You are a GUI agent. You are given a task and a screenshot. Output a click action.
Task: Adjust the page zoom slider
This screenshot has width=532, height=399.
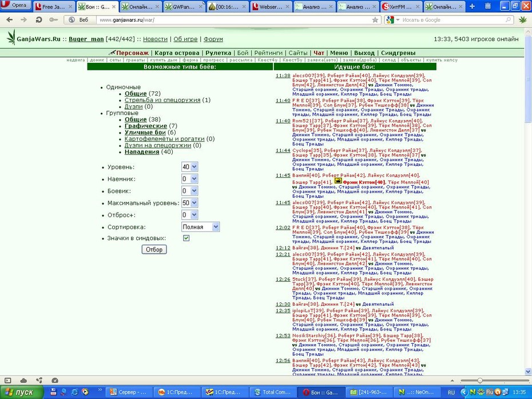(x=480, y=380)
